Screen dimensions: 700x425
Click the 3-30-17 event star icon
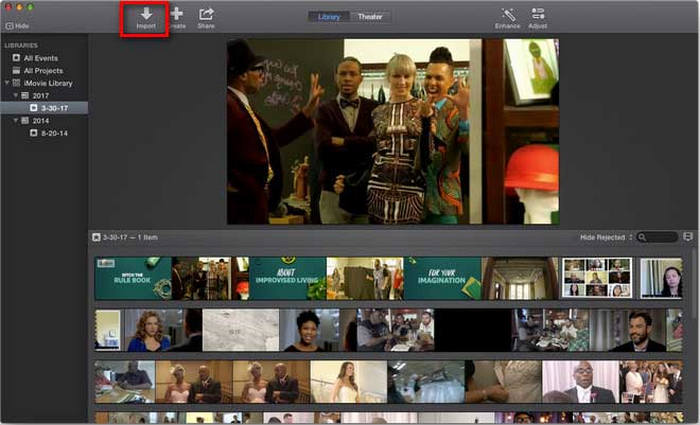[33, 108]
